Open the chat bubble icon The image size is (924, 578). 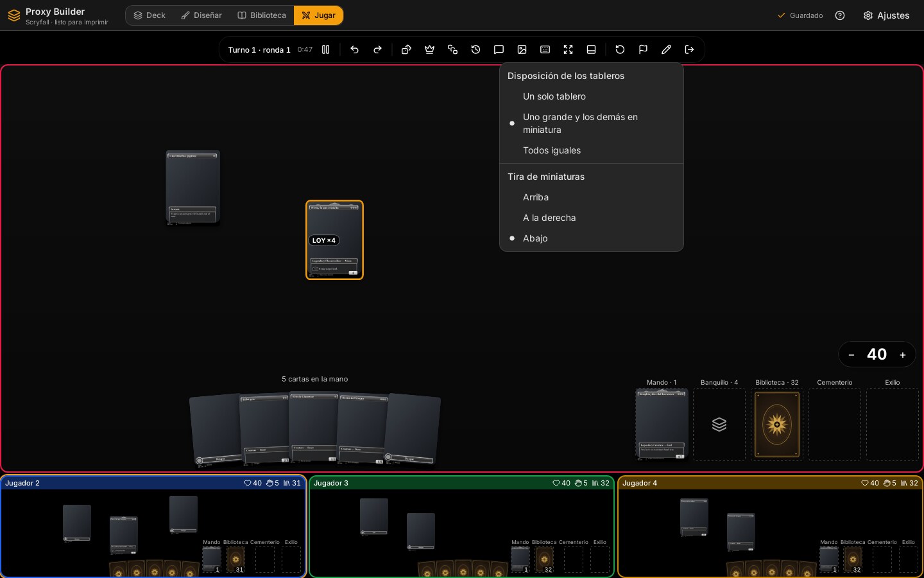[499, 49]
